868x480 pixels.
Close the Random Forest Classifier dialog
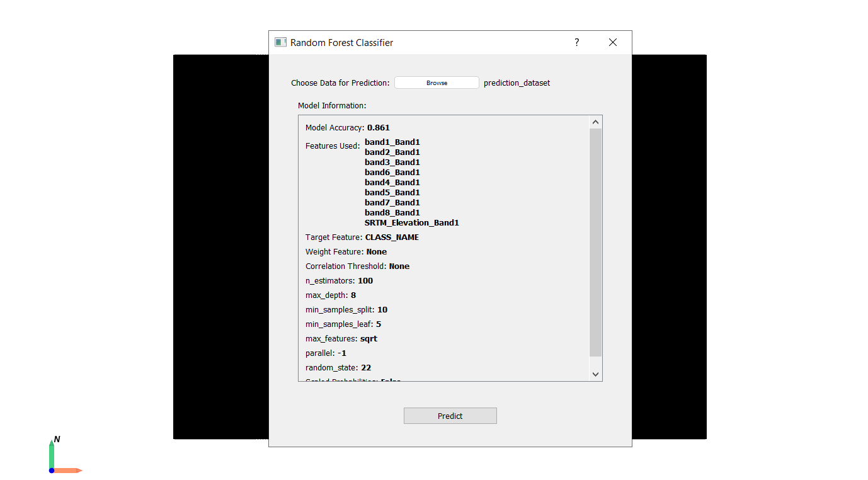coord(612,42)
